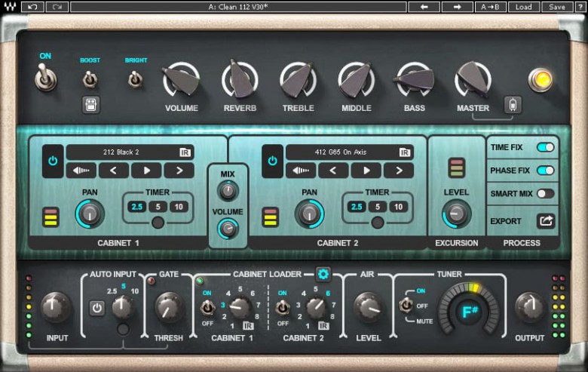Click the Export share icon

point(546,221)
